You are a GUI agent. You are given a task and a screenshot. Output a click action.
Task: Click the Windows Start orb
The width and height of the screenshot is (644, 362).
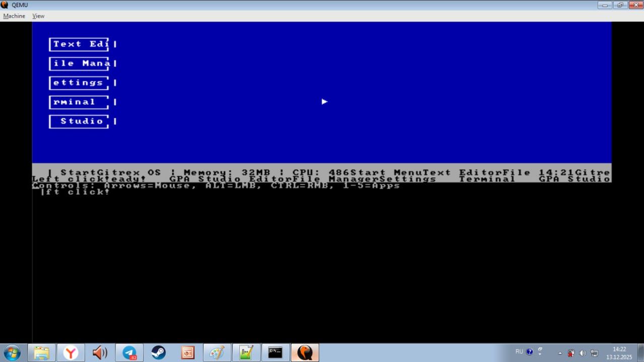coord(12,353)
